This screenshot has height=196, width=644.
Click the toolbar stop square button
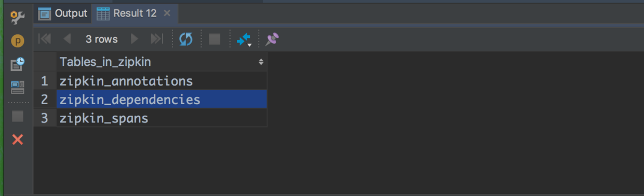click(x=214, y=39)
